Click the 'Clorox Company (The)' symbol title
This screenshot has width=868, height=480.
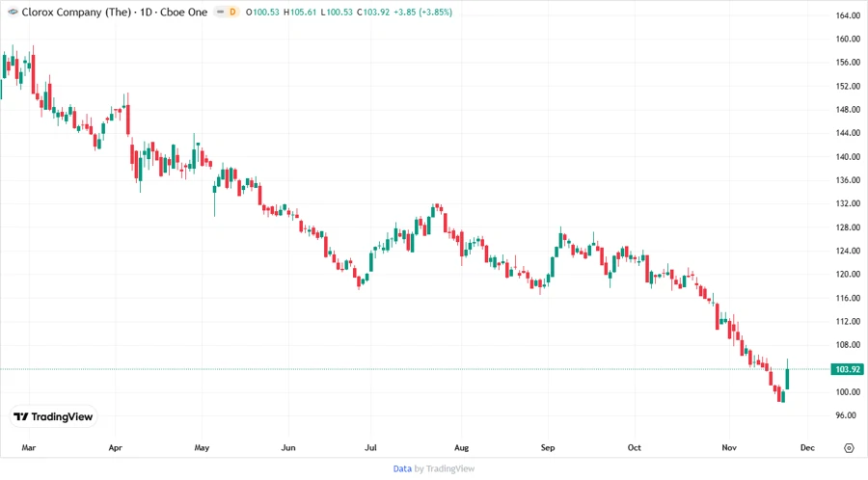[x=76, y=12]
